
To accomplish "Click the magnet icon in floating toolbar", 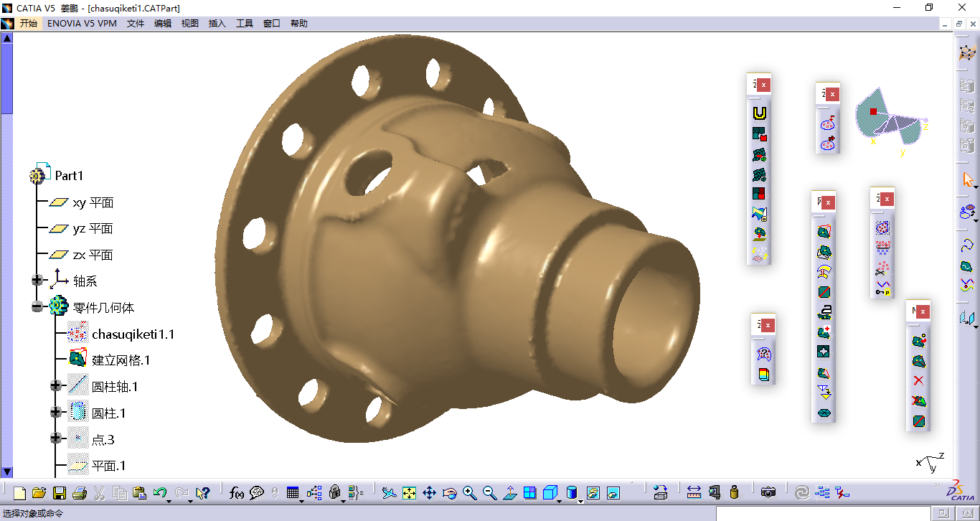I will click(x=760, y=113).
